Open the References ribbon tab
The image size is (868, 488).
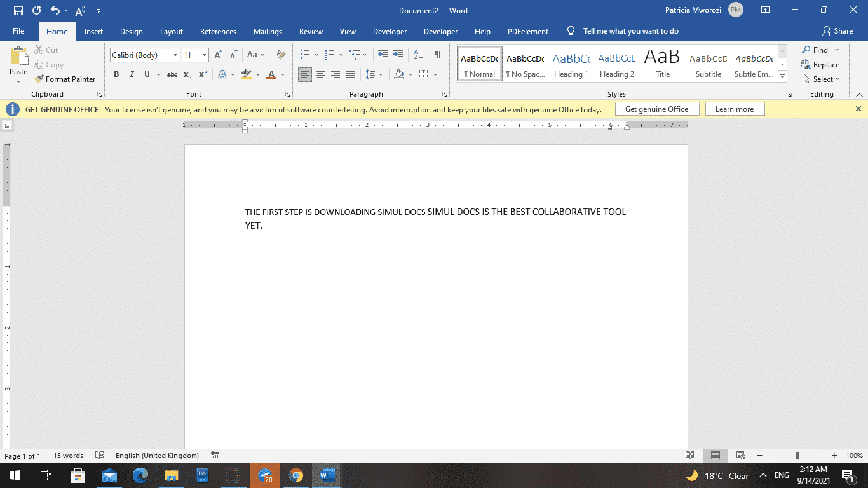pyautogui.click(x=218, y=31)
